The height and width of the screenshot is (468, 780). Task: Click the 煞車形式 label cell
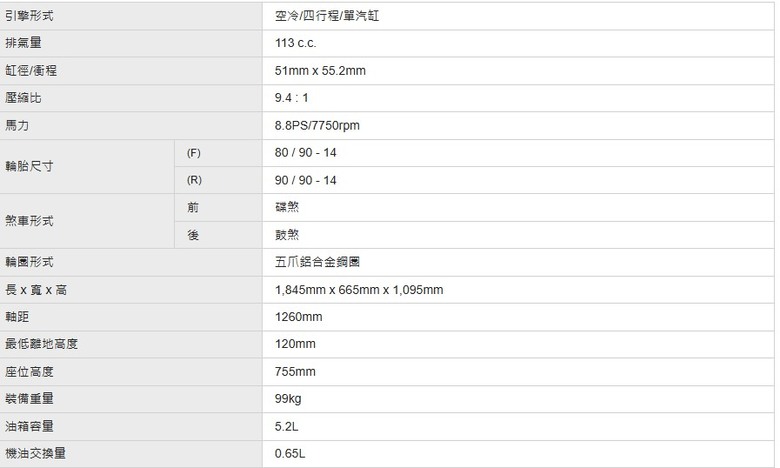[87, 221]
